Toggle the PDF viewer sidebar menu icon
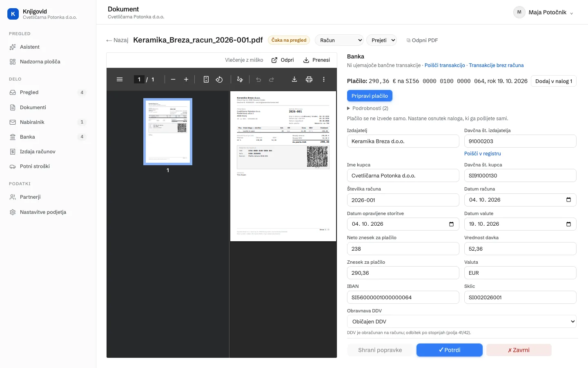This screenshot has width=588, height=368. 120,79
